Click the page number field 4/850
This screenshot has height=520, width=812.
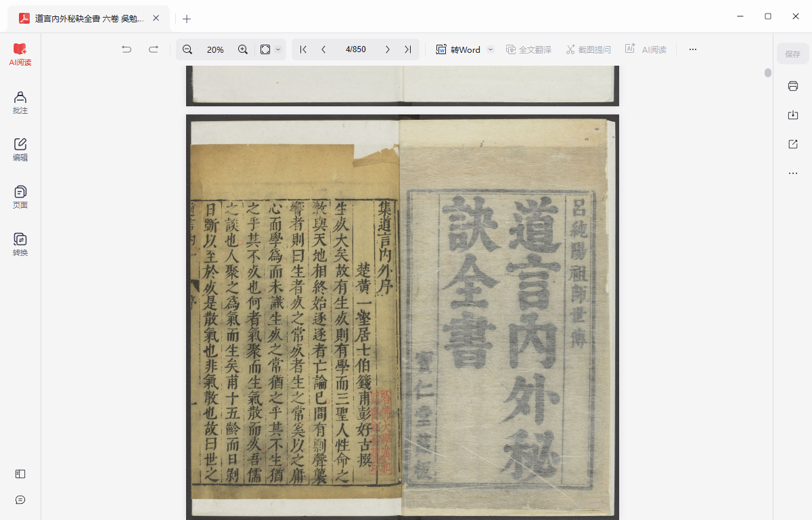(355, 49)
